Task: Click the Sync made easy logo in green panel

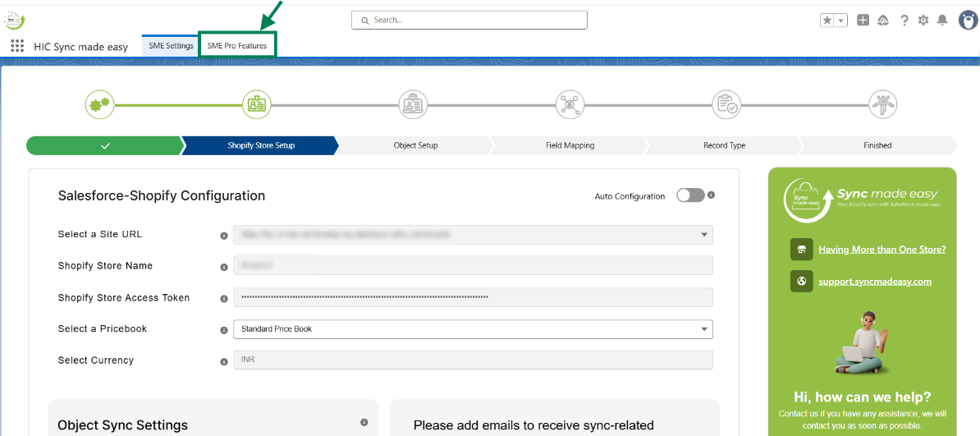Action: pyautogui.click(x=861, y=199)
